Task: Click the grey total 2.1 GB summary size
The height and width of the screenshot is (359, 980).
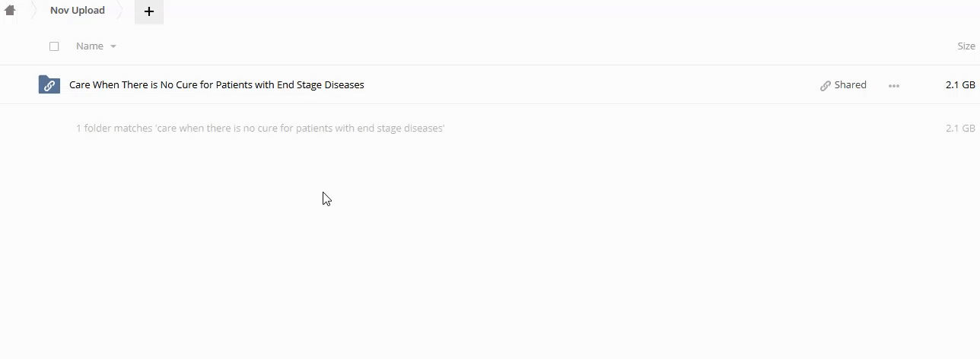Action: coord(959,129)
